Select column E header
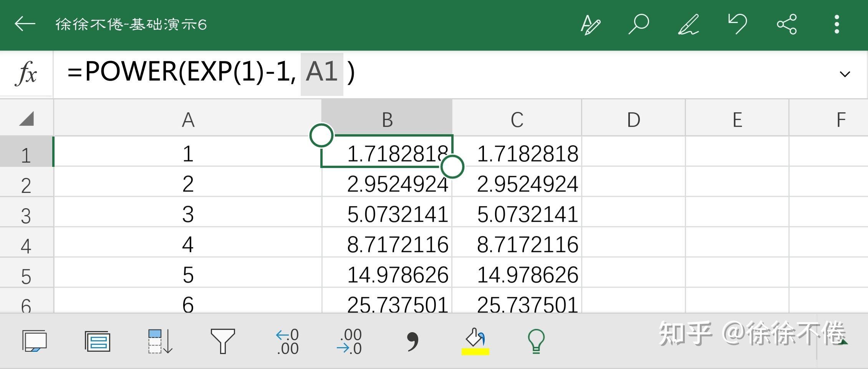The image size is (868, 369). tap(737, 119)
